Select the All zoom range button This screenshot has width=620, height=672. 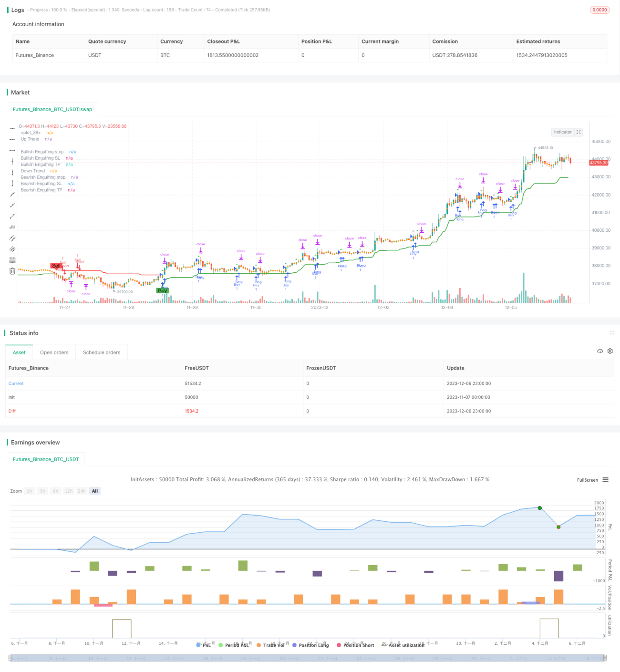[x=95, y=491]
